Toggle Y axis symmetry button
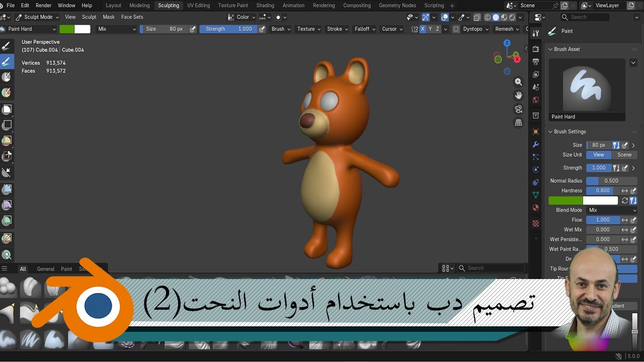Image resolution: width=644 pixels, height=362 pixels. 430,29
